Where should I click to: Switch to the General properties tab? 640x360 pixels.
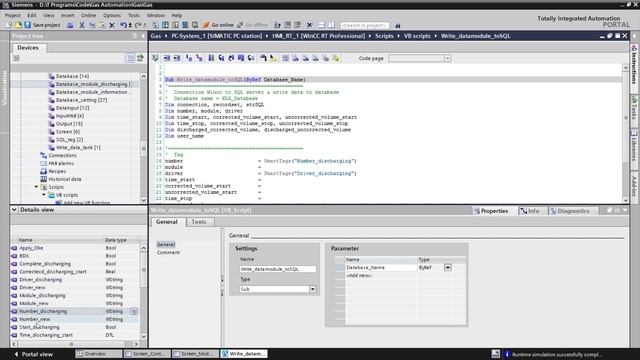coord(167,222)
